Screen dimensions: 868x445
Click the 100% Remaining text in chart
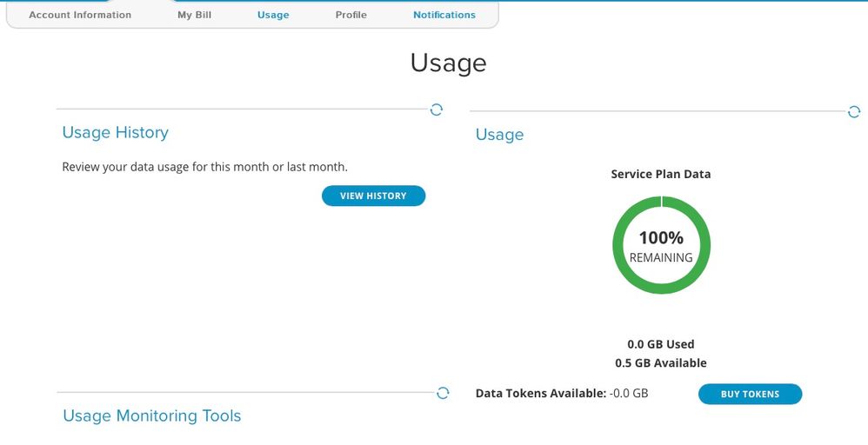[x=661, y=246]
